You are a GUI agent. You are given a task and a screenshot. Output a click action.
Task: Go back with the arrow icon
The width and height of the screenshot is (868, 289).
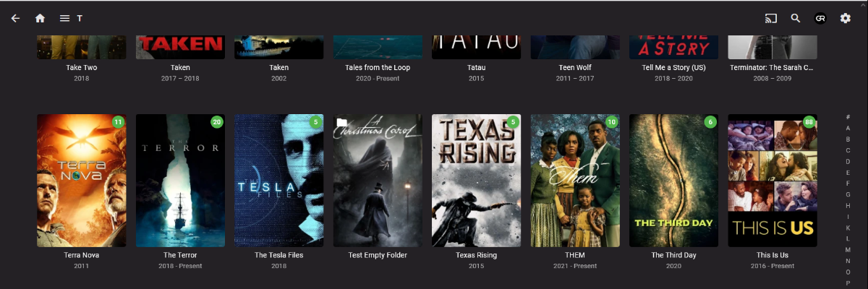(x=16, y=18)
